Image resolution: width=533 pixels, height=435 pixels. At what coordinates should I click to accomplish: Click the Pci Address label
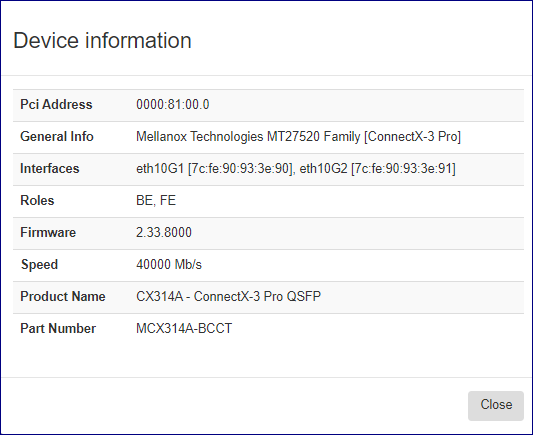coord(56,104)
